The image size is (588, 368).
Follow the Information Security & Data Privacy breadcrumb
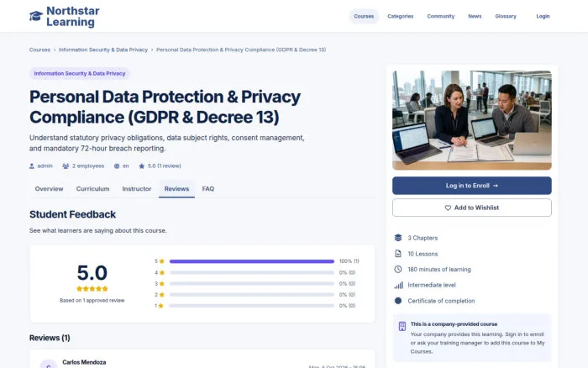[x=103, y=50]
